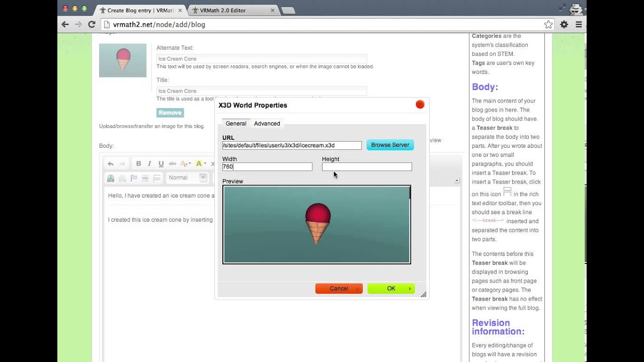The height and width of the screenshot is (362, 644).
Task: Open the browser settings gear
Action: (564, 24)
